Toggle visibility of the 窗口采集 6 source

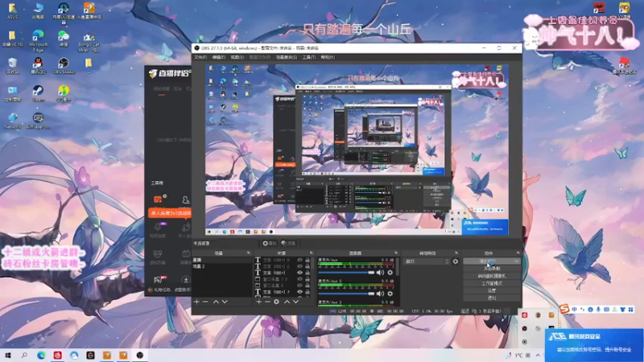coord(299,286)
